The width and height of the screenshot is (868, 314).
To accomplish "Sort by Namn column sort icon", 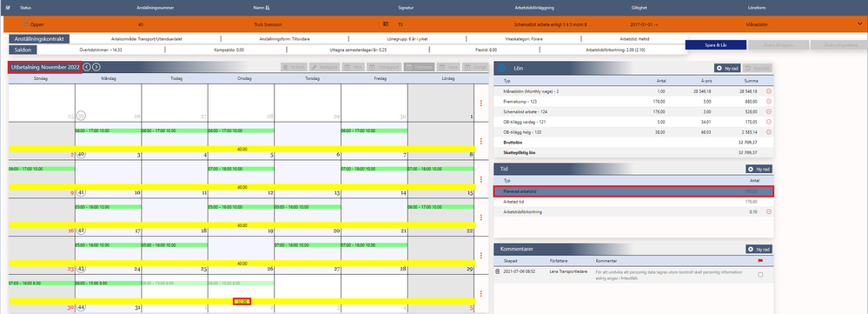I will (268, 8).
